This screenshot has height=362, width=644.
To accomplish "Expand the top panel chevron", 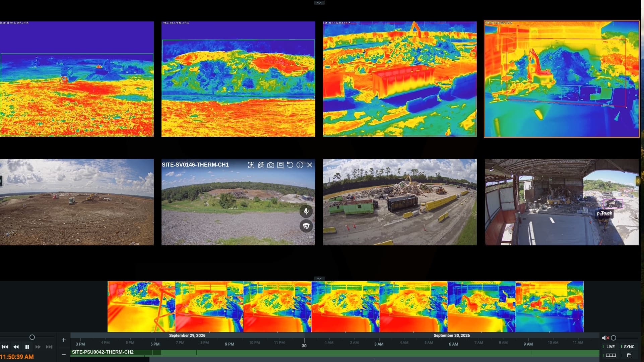I will [319, 3].
